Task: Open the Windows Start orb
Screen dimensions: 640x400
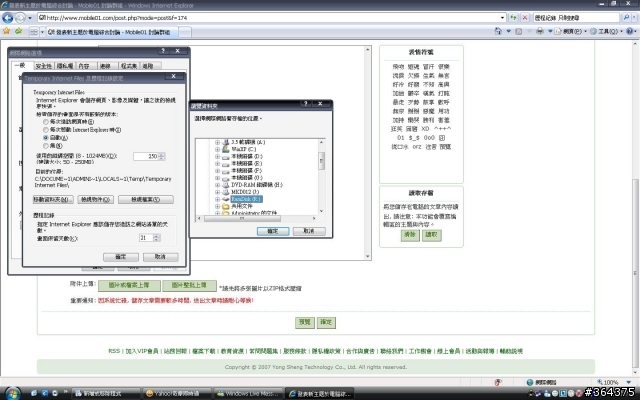Action: (12, 393)
